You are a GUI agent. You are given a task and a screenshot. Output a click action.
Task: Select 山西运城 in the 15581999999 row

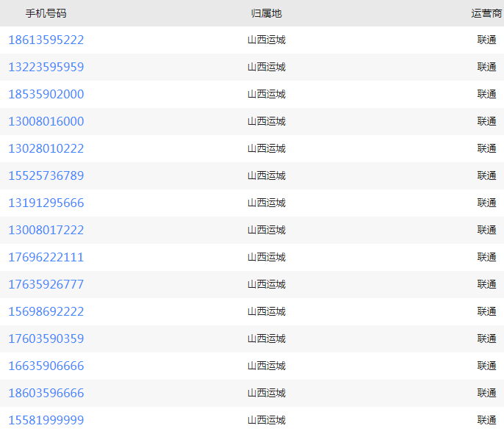[x=267, y=420]
